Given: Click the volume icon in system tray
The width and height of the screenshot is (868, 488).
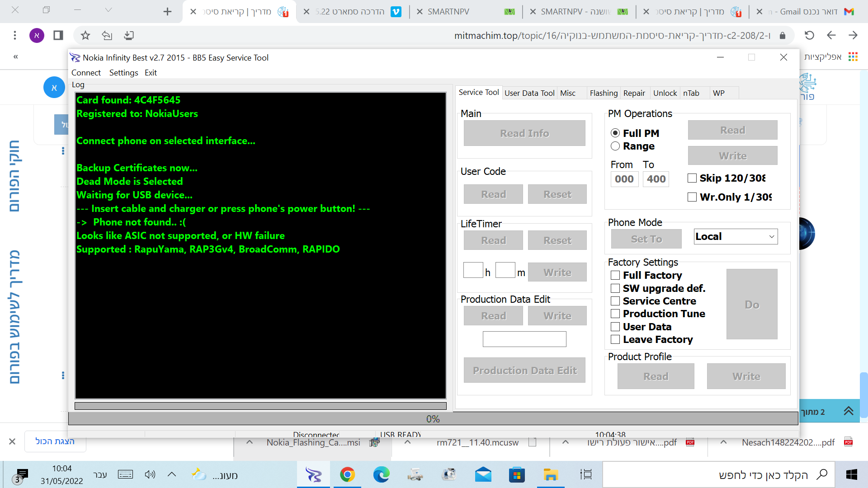Looking at the screenshot, I should tap(150, 474).
